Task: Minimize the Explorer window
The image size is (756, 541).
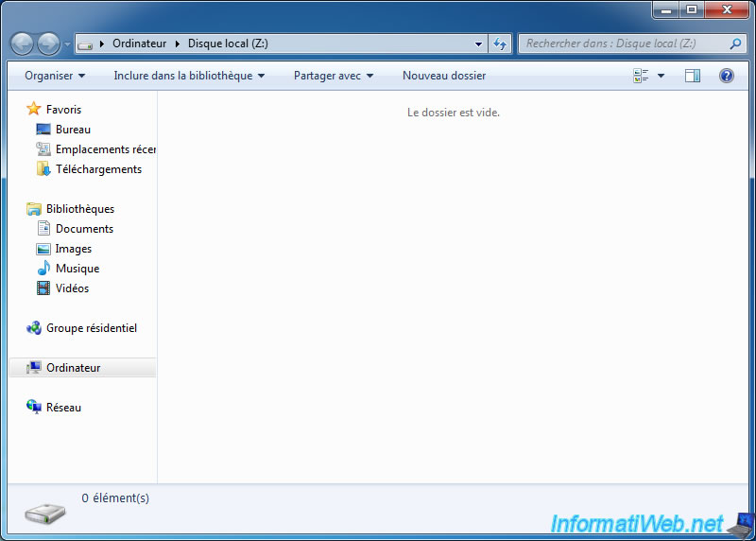Action: (x=666, y=9)
